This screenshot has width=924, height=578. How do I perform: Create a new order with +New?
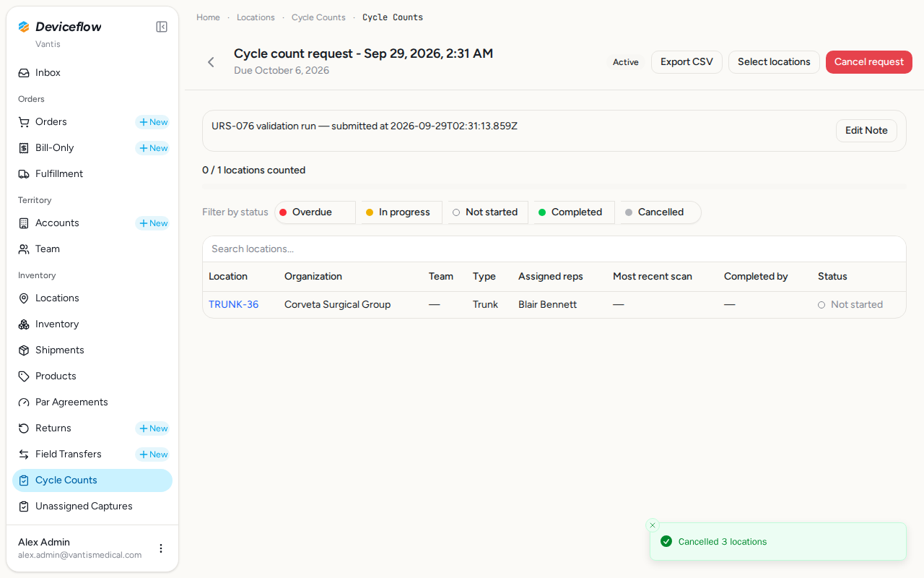153,122
